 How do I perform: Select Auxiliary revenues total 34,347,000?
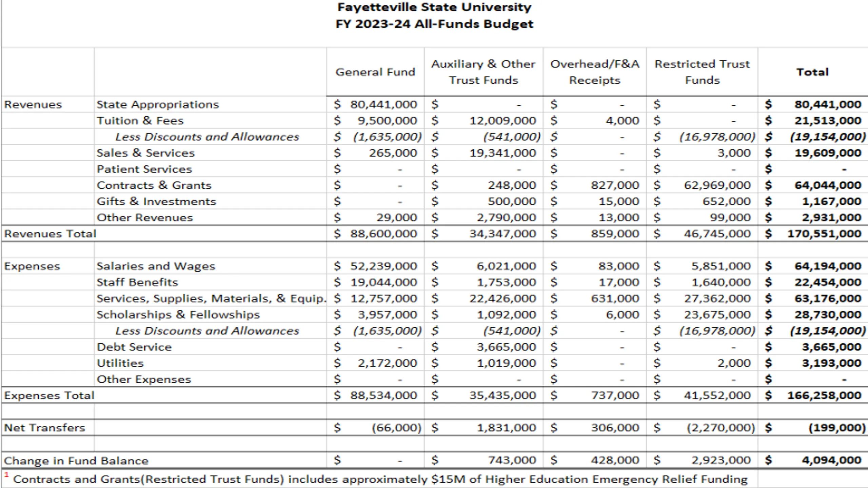[x=503, y=234]
